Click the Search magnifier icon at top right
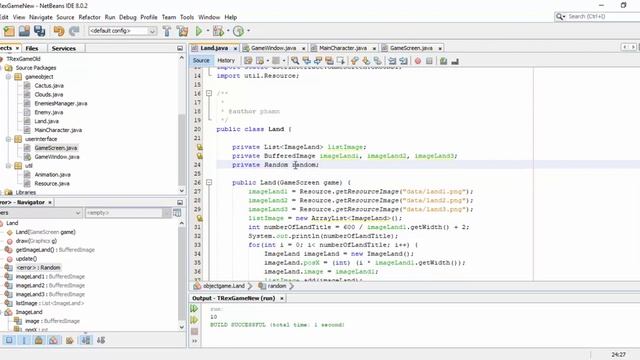640x360 pixels. click(x=560, y=16)
